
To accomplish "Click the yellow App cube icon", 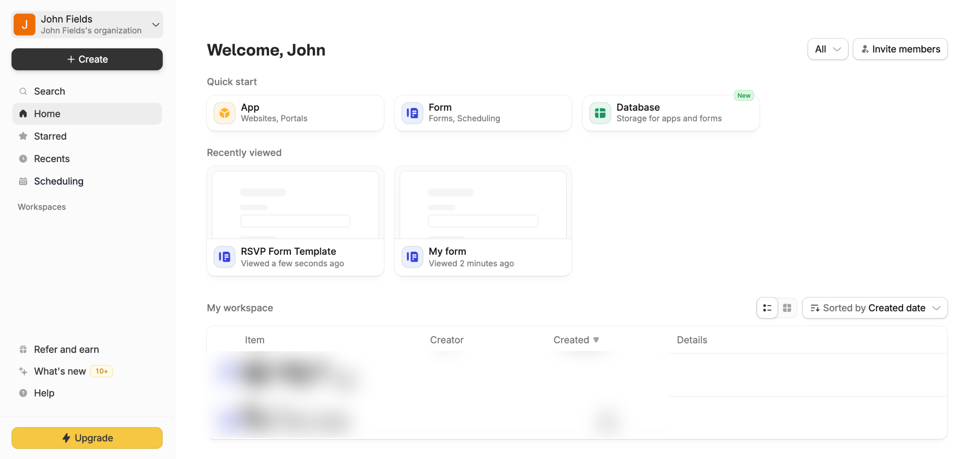I will click(x=224, y=113).
